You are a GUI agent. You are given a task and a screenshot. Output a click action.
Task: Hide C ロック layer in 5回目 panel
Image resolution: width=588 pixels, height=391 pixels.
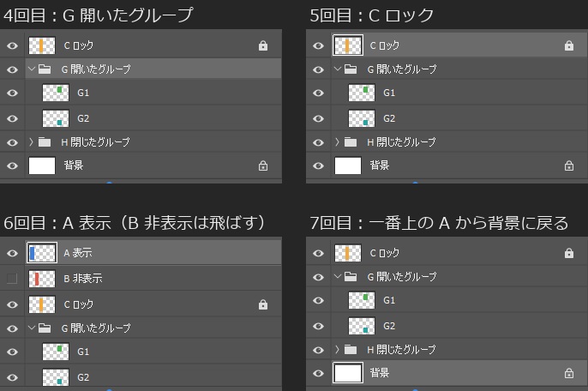tap(318, 45)
